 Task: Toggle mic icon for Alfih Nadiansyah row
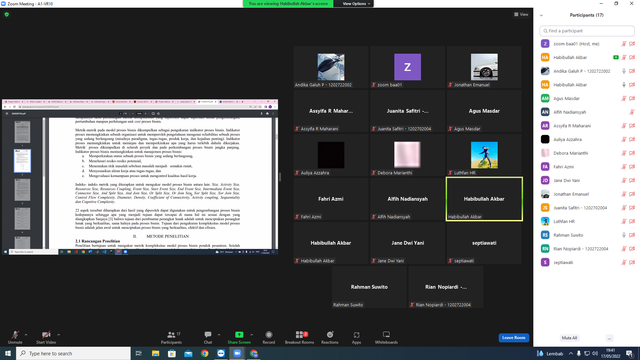pos(632,112)
